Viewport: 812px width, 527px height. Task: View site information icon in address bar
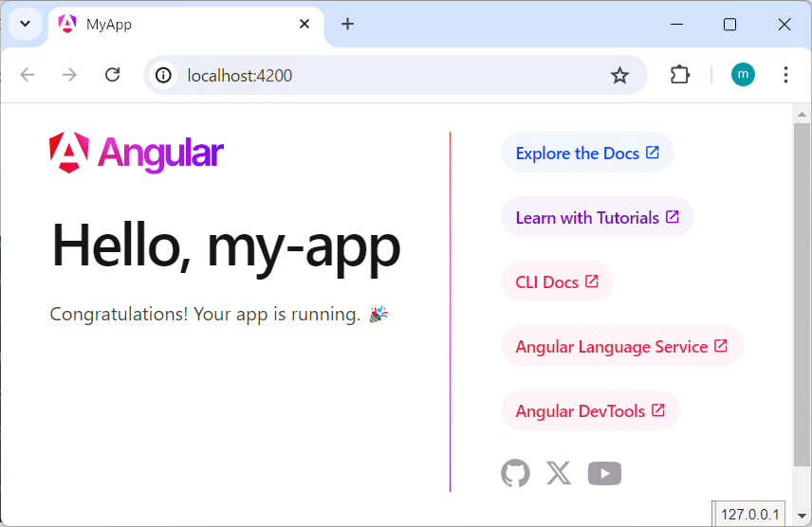[163, 75]
